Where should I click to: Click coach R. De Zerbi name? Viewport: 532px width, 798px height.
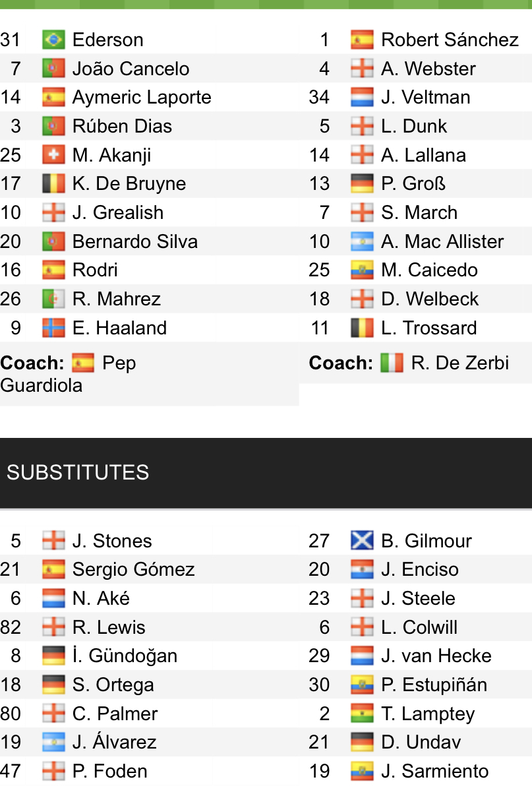pyautogui.click(x=459, y=363)
